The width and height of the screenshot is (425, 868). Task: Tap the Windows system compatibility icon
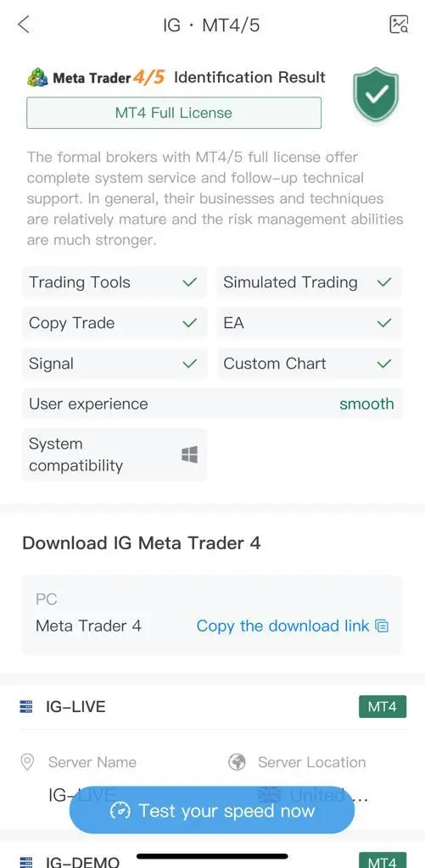(x=189, y=455)
